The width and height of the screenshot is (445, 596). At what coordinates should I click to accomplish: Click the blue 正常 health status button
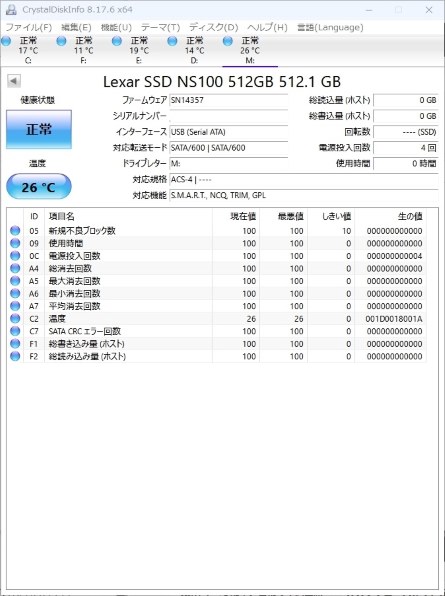(39, 129)
